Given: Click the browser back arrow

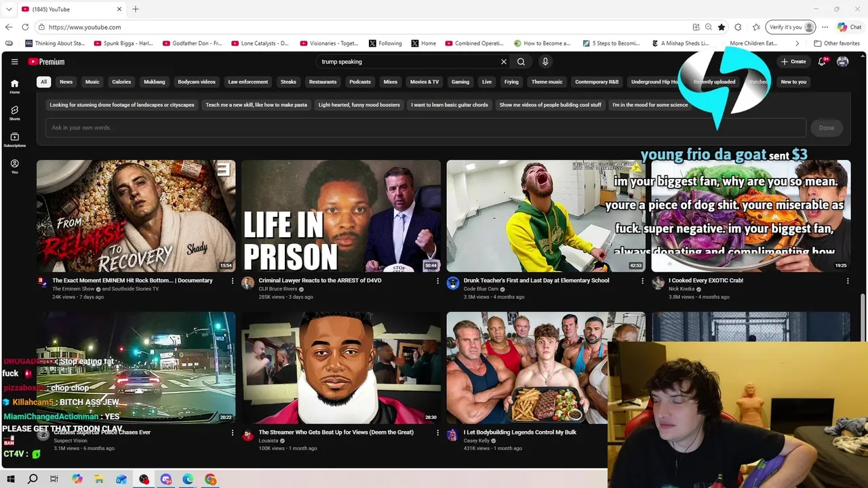Looking at the screenshot, I should click(x=9, y=27).
